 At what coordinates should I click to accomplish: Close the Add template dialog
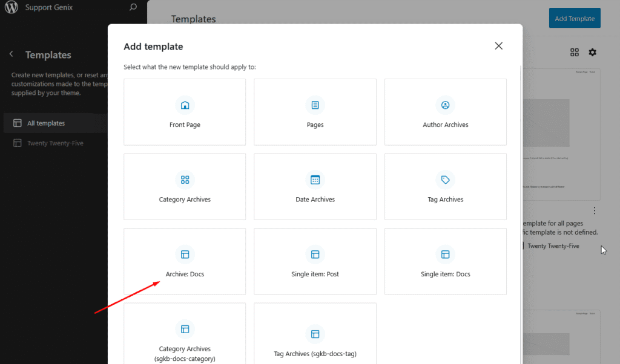coord(499,46)
